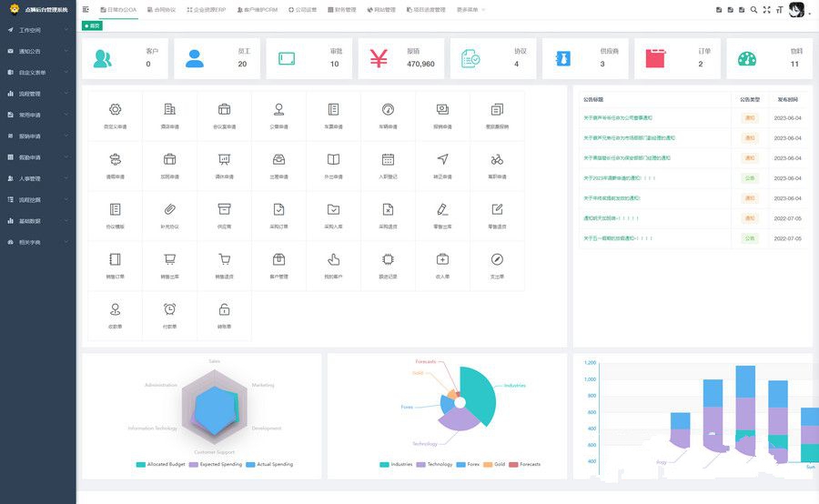Click the 车辆申请 gauge icon
This screenshot has width=819, height=504.
pyautogui.click(x=388, y=110)
